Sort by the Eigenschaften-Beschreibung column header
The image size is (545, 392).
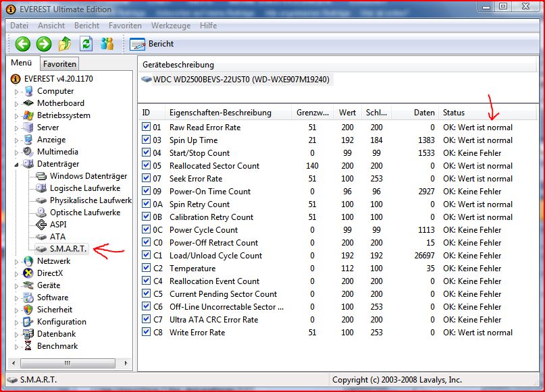pos(228,113)
